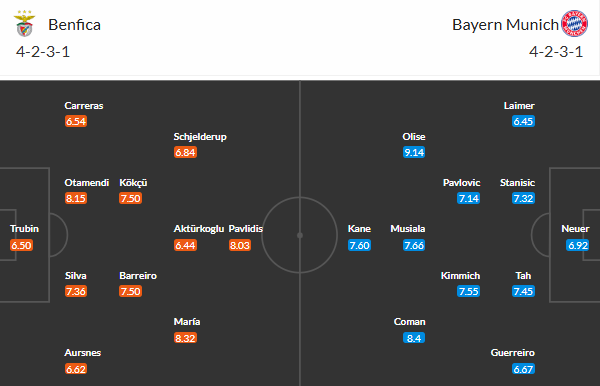Click the Benfica club crest icon
The height and width of the screenshot is (386, 600).
coord(24,24)
